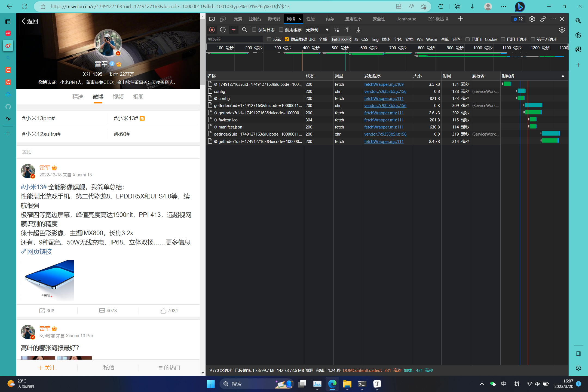Stop recording network log

(x=212, y=30)
